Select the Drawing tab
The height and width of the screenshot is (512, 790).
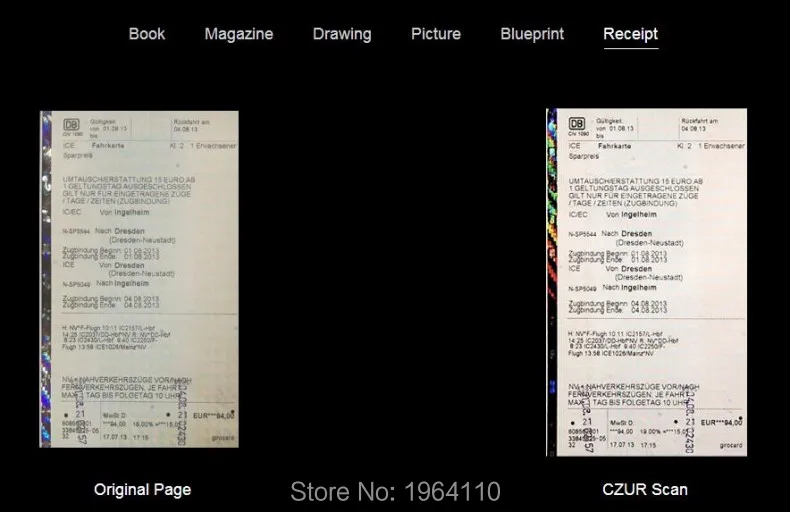tap(342, 34)
